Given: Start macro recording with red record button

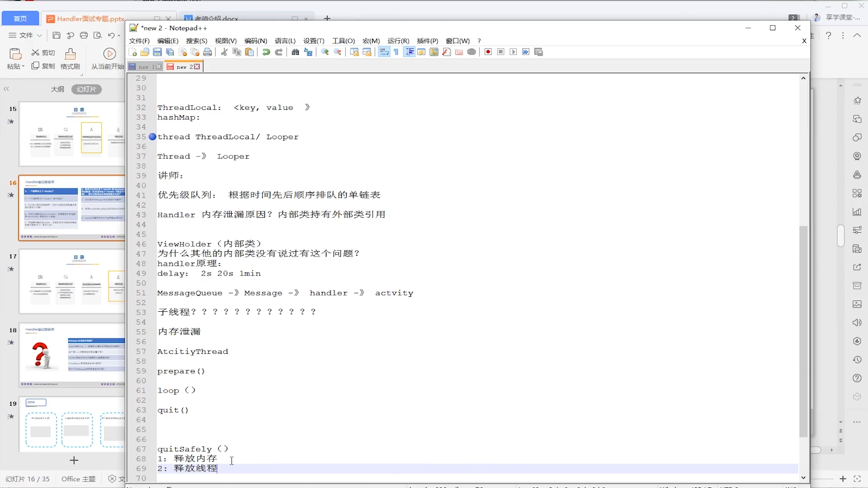Looking at the screenshot, I should click(488, 52).
